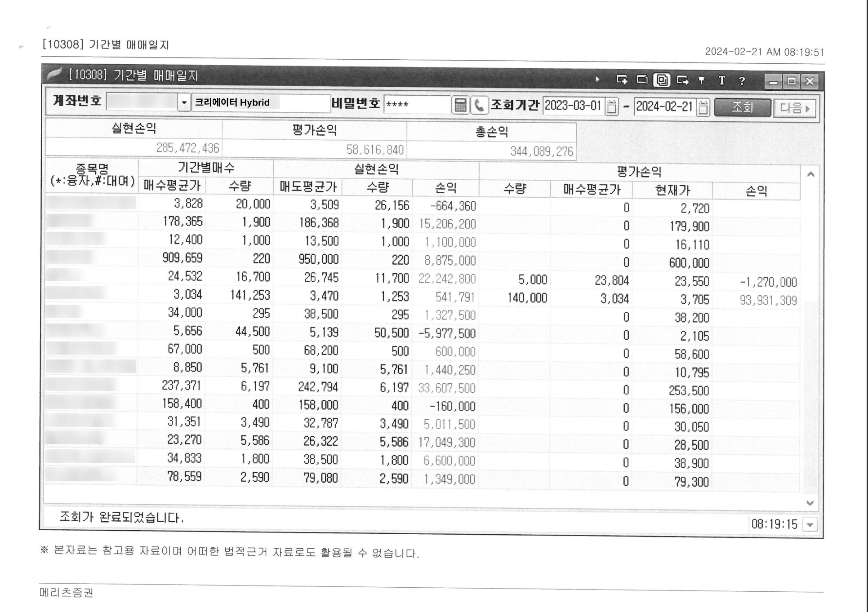Click the 매도평균가 column header
This screenshot has height=612, width=868.
point(308,186)
